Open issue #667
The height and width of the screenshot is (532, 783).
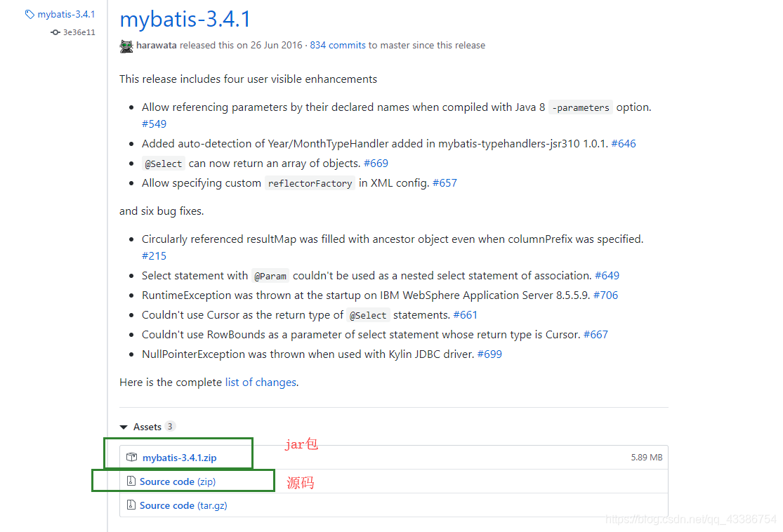[596, 335]
